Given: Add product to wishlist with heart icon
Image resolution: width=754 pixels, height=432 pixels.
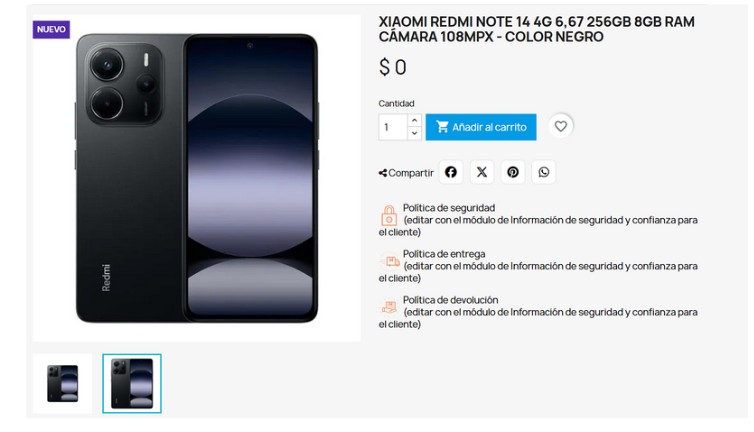Looking at the screenshot, I should coord(561,127).
